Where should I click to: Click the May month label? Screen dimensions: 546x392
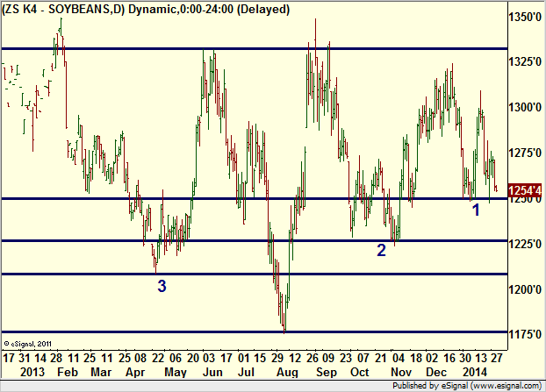click(x=176, y=372)
